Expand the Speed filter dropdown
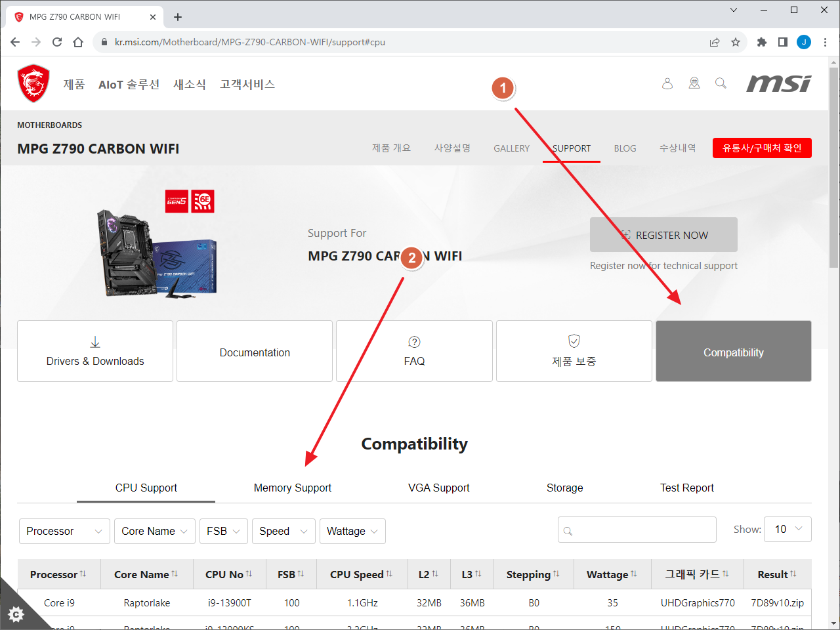The image size is (840, 630). [x=283, y=531]
